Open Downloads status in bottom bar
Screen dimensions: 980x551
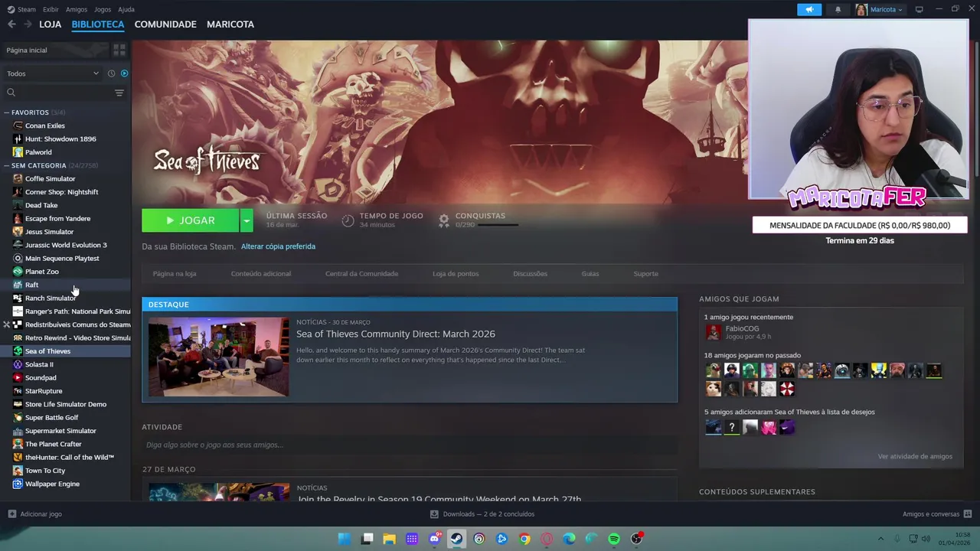pyautogui.click(x=482, y=514)
